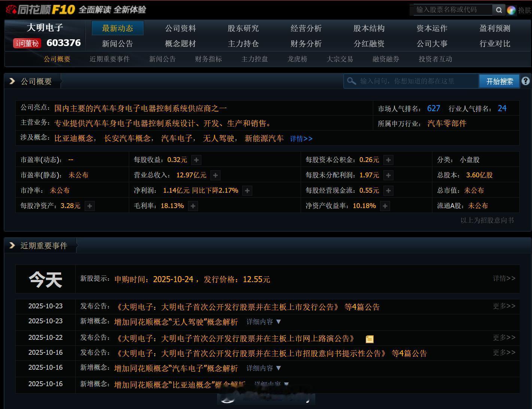Expand the plus icon next to 每股资本公积金
The width and height of the screenshot is (532, 409).
[388, 160]
